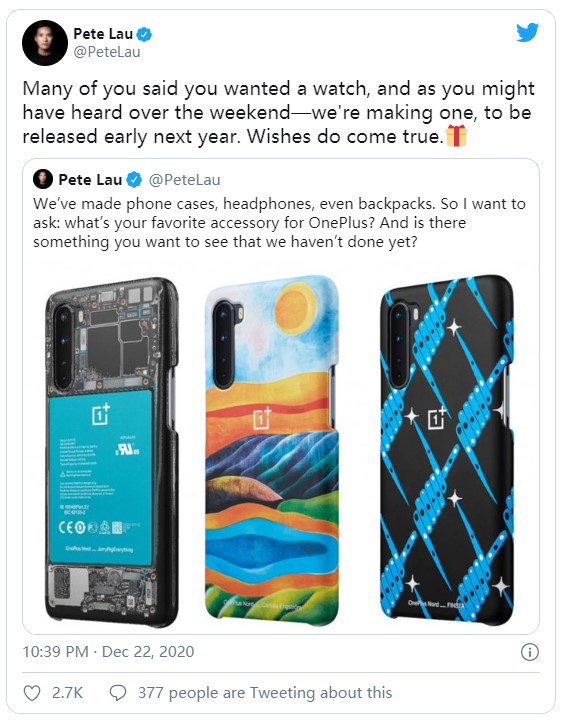
Task: Click the tweet info circle icon
Action: (x=530, y=652)
